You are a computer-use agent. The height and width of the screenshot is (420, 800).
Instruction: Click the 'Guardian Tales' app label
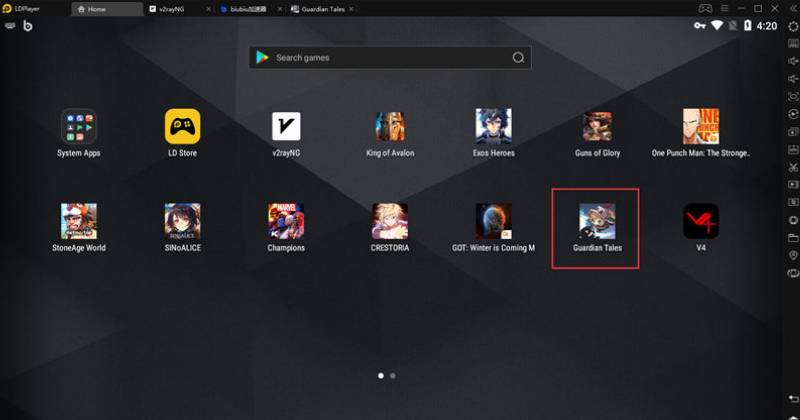[597, 248]
